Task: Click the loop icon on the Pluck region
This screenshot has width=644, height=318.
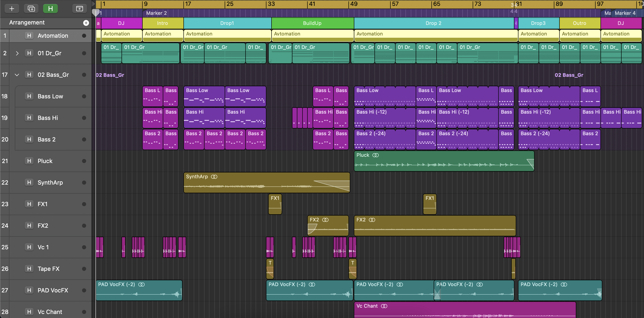Action: pyautogui.click(x=376, y=155)
